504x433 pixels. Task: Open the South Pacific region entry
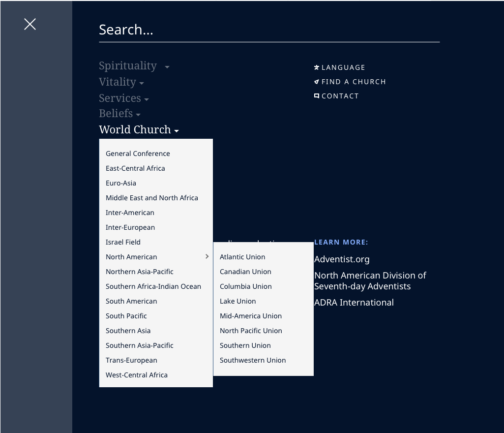(126, 316)
